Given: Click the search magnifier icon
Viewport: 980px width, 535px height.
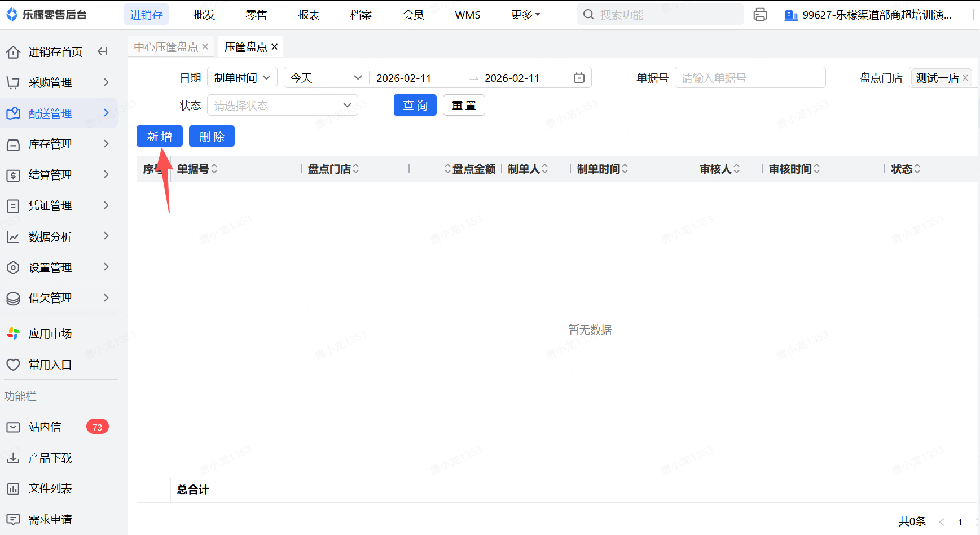Looking at the screenshot, I should point(588,15).
